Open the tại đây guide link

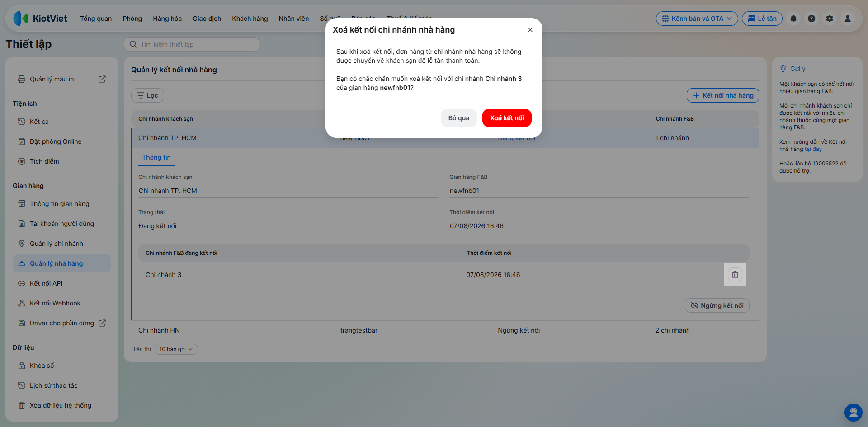pyautogui.click(x=813, y=149)
